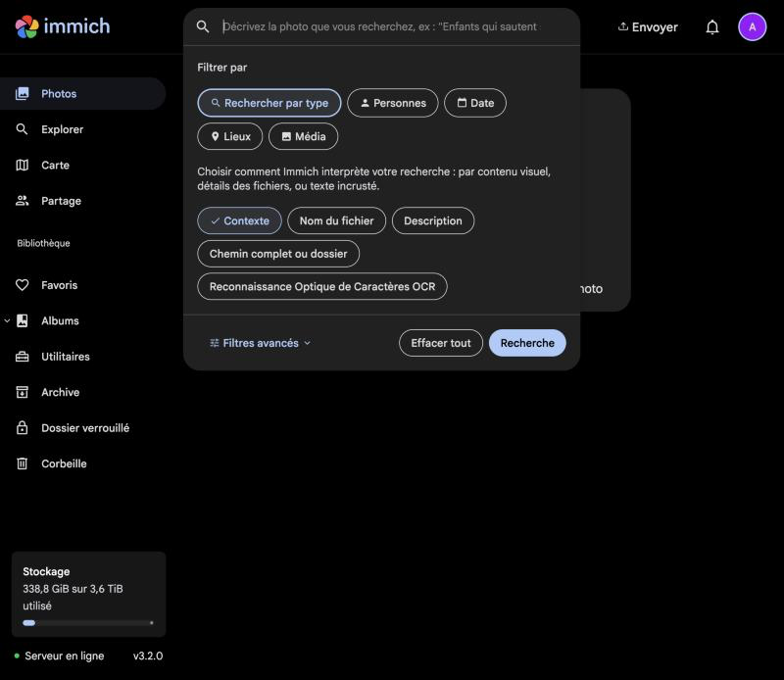The width and height of the screenshot is (784, 680).
Task: Click the Envoyer upload button
Action: [x=648, y=27]
